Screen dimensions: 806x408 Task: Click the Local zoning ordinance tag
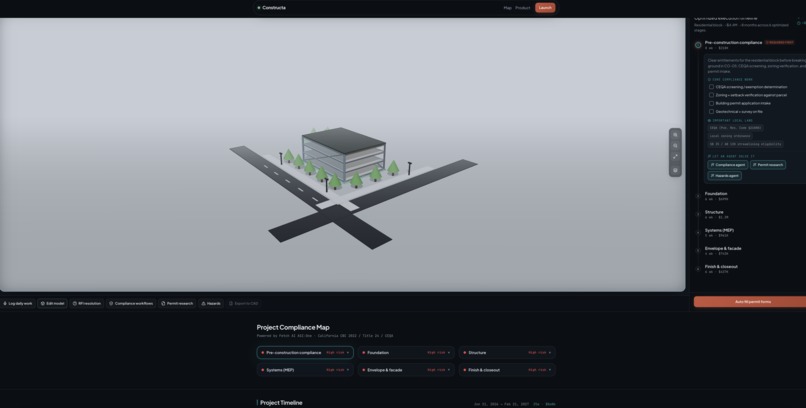pyautogui.click(x=730, y=136)
